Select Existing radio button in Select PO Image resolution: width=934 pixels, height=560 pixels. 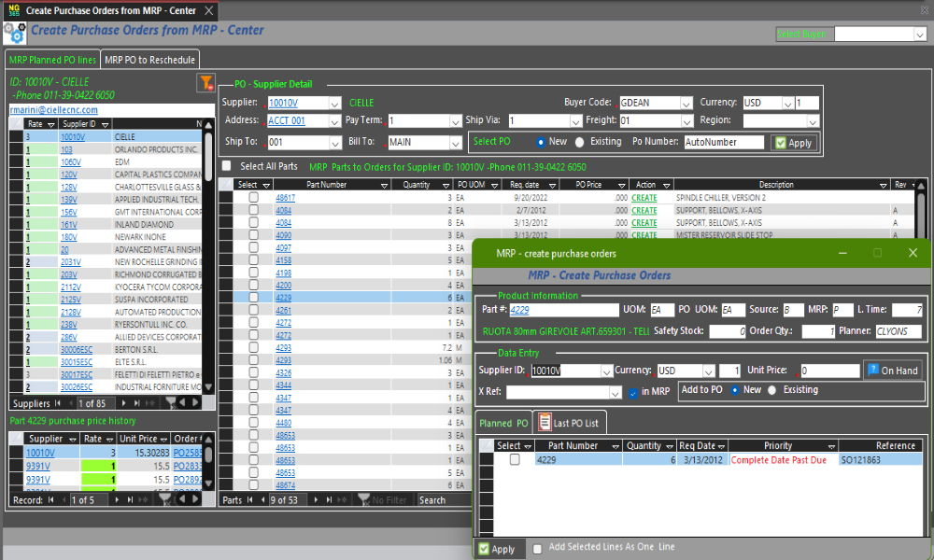(579, 142)
